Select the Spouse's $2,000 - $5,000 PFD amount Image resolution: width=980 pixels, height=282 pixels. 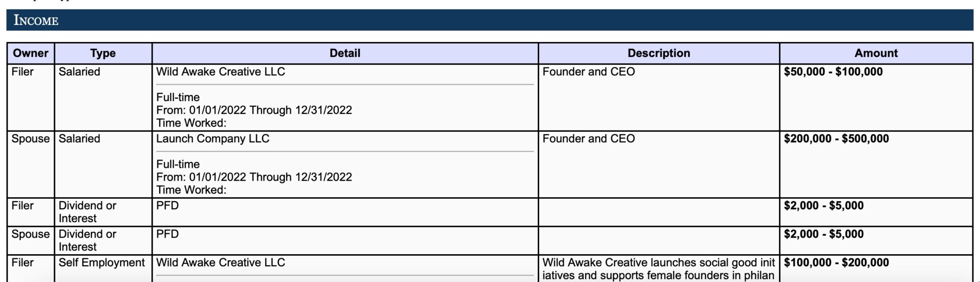[x=824, y=234]
